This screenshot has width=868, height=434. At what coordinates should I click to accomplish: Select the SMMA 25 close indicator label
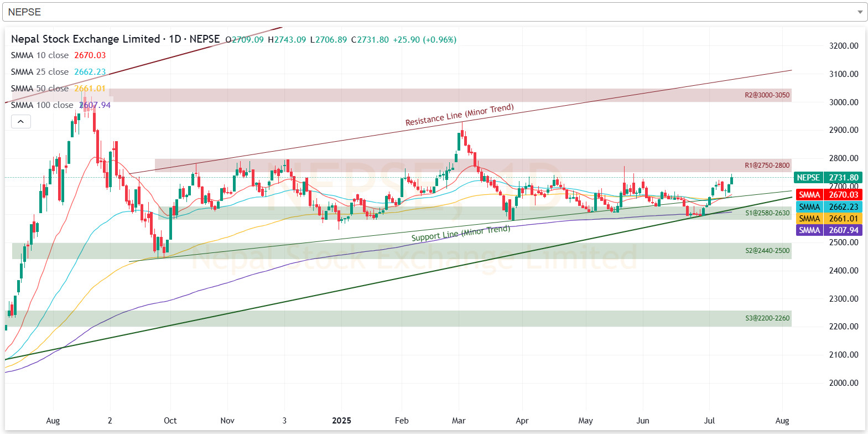[40, 72]
